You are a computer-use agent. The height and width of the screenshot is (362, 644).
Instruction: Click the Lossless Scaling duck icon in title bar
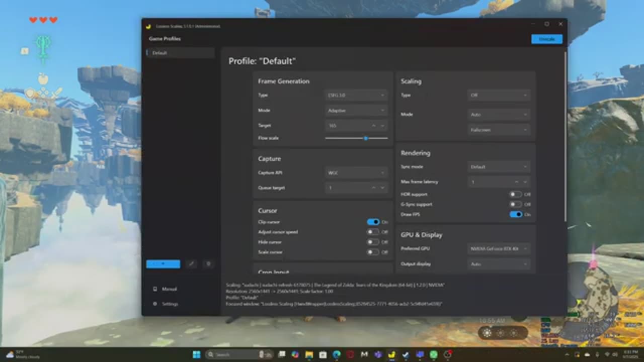[148, 26]
